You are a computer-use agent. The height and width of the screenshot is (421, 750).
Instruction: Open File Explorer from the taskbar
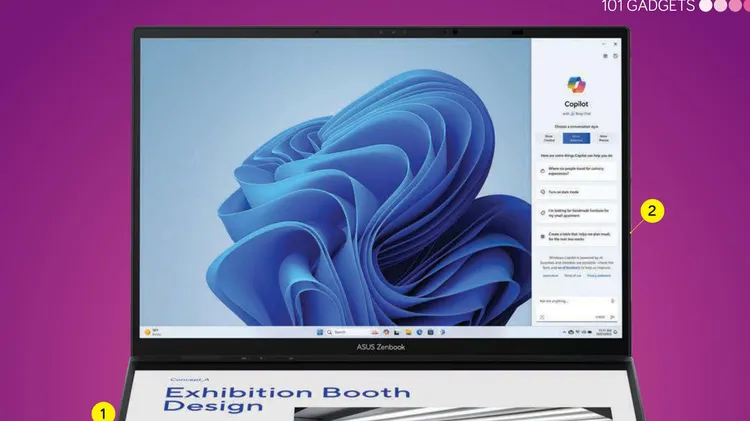(x=408, y=332)
